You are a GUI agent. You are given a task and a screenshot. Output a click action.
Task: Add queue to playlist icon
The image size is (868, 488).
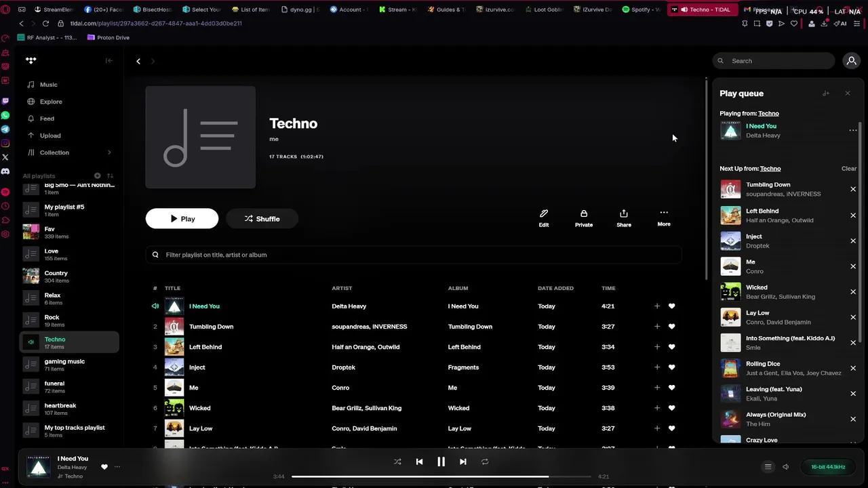pyautogui.click(x=826, y=94)
